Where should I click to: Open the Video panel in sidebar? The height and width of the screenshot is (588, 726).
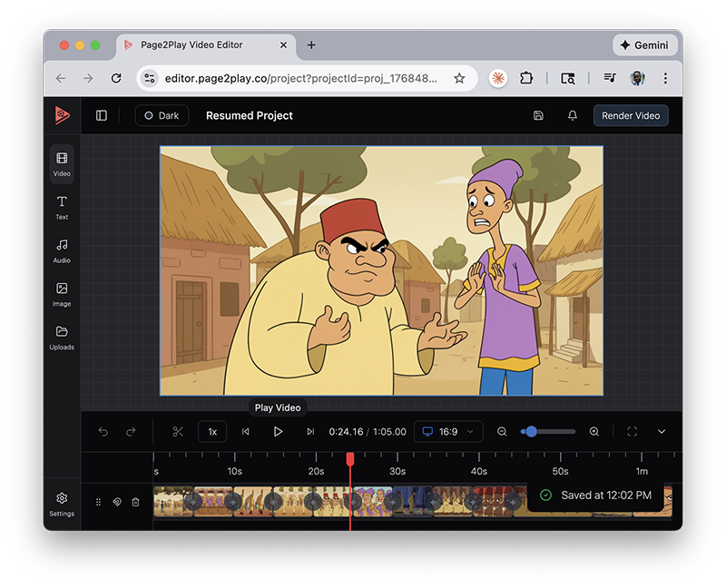click(62, 164)
